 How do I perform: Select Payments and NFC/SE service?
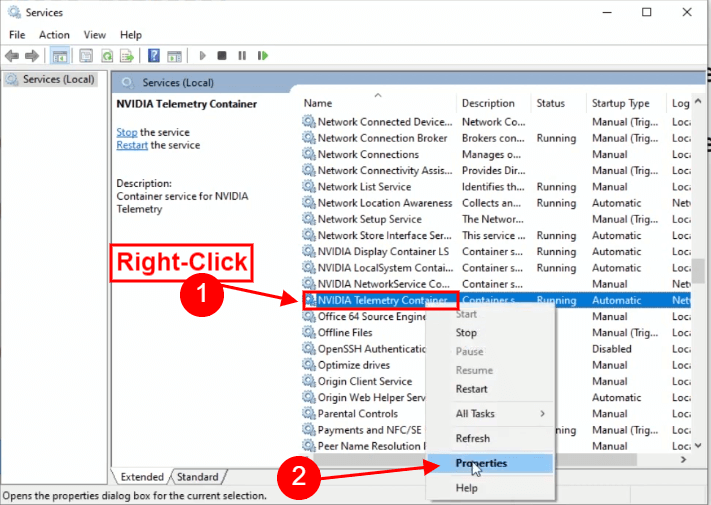pos(364,430)
